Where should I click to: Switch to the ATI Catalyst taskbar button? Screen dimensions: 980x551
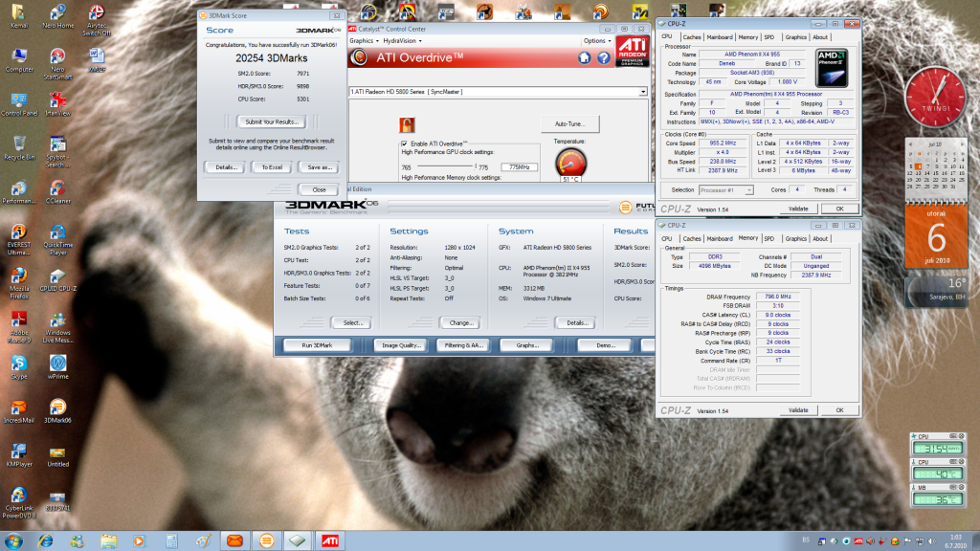pos(330,541)
